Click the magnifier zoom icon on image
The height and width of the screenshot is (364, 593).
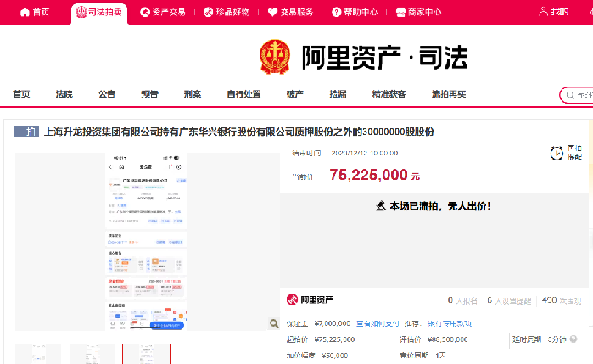pyautogui.click(x=274, y=323)
